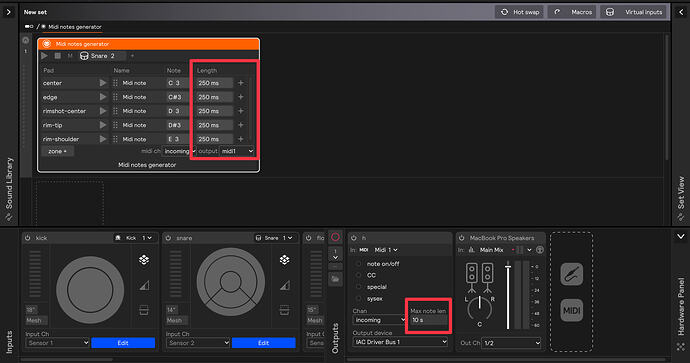Image resolution: width=690 pixels, height=363 pixels.
Task: Click the C#3 note field
Action: [x=177, y=97]
